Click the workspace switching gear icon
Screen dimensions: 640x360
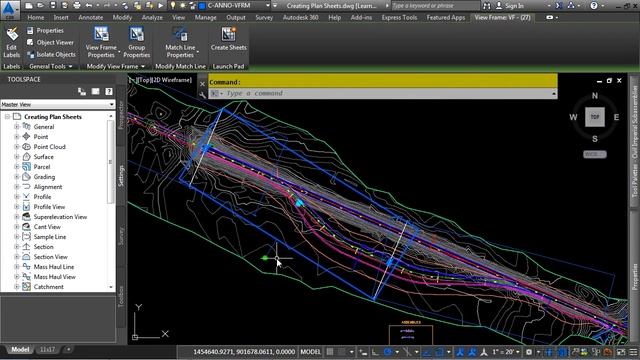tap(529, 352)
